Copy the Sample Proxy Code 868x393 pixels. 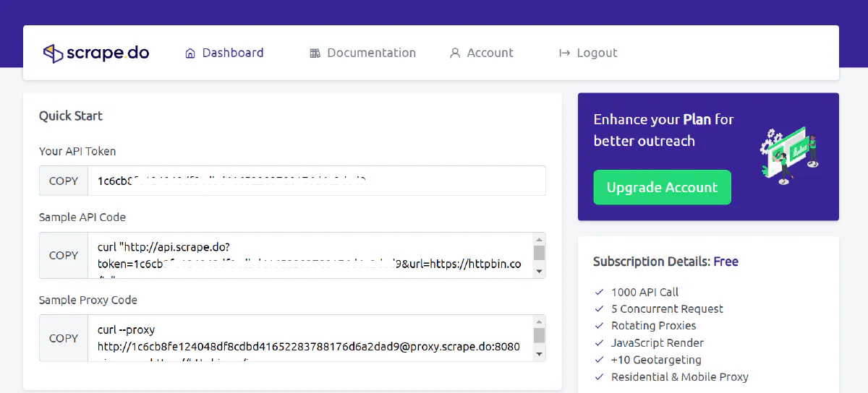coord(64,338)
